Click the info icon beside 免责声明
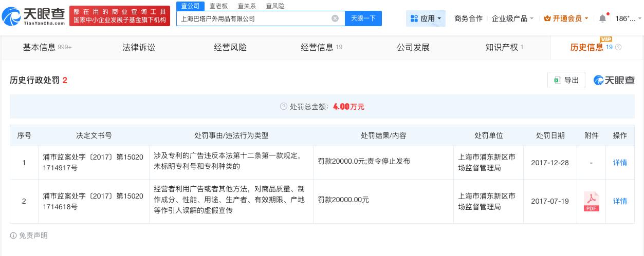Screen dimensions: 644x256 click(x=13, y=235)
